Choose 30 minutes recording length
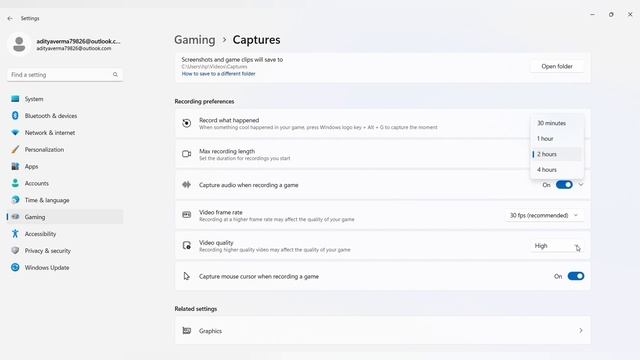The image size is (640, 360). tap(557, 123)
